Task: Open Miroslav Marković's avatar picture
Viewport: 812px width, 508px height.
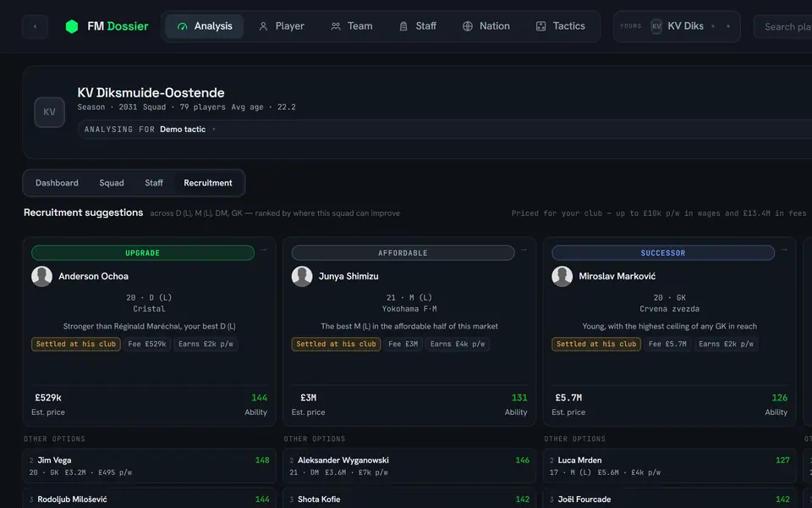Action: [562, 276]
